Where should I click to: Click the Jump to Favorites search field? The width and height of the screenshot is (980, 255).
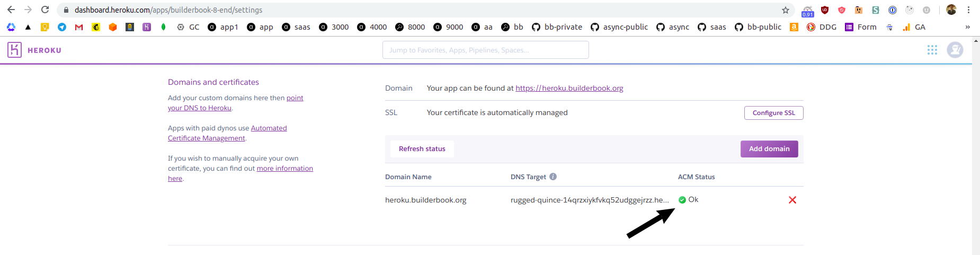coord(486,50)
